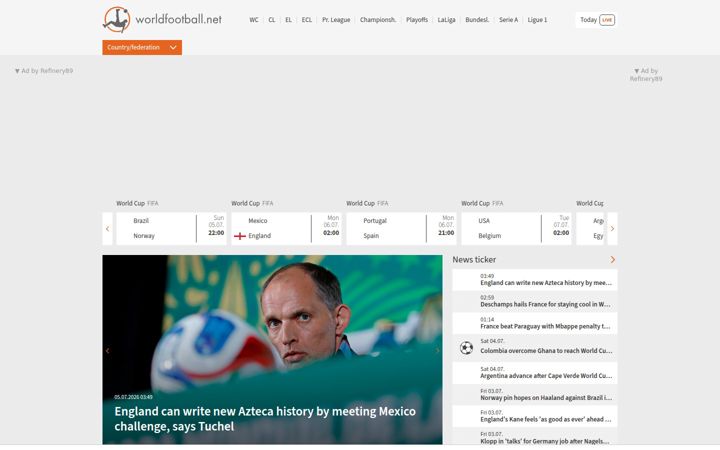Click the England flag icon
The width and height of the screenshot is (720, 450).
240,236
